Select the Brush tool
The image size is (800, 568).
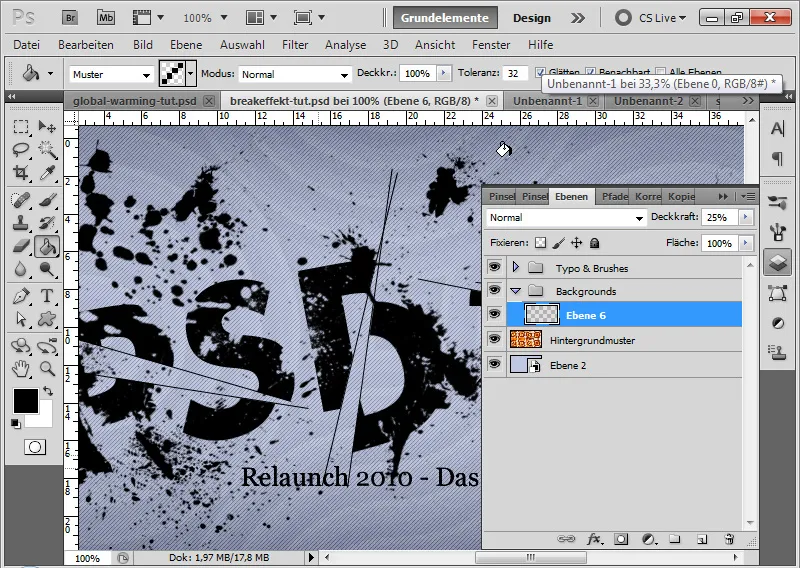(x=47, y=200)
